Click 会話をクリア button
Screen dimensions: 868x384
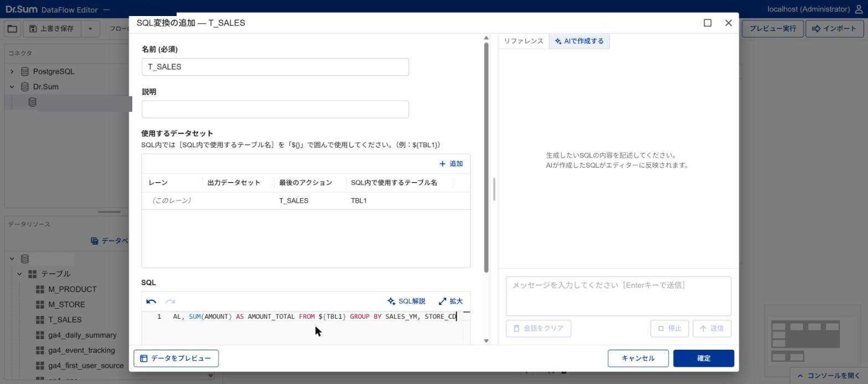tap(538, 328)
